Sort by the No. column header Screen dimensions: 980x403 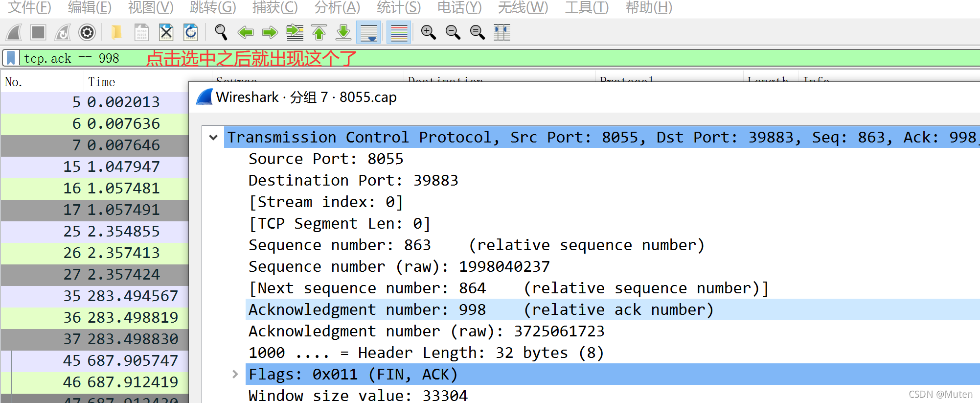click(42, 82)
